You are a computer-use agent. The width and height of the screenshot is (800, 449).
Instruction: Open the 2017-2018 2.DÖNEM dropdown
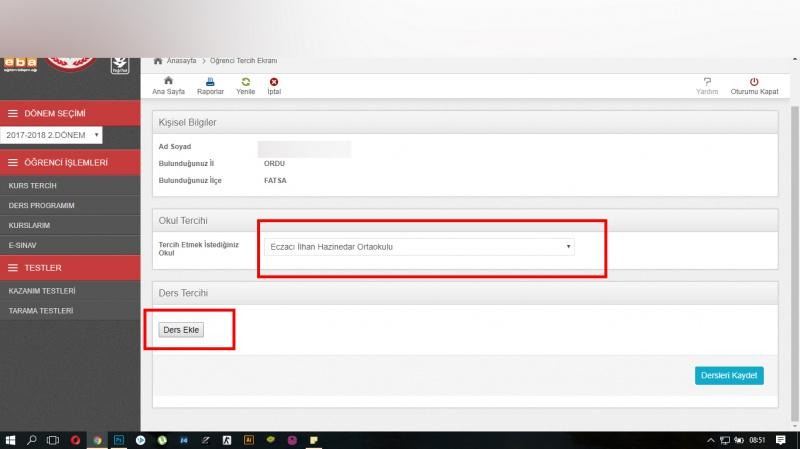52,134
